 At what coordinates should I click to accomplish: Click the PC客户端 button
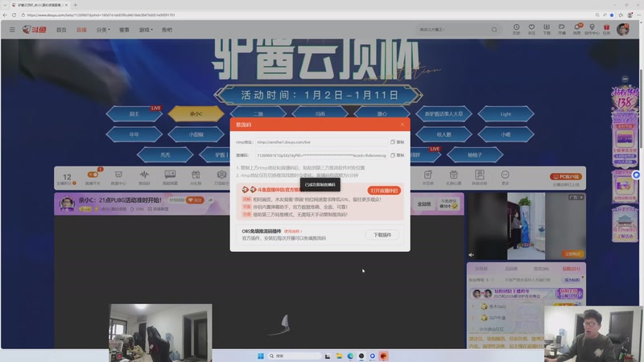pos(566,176)
